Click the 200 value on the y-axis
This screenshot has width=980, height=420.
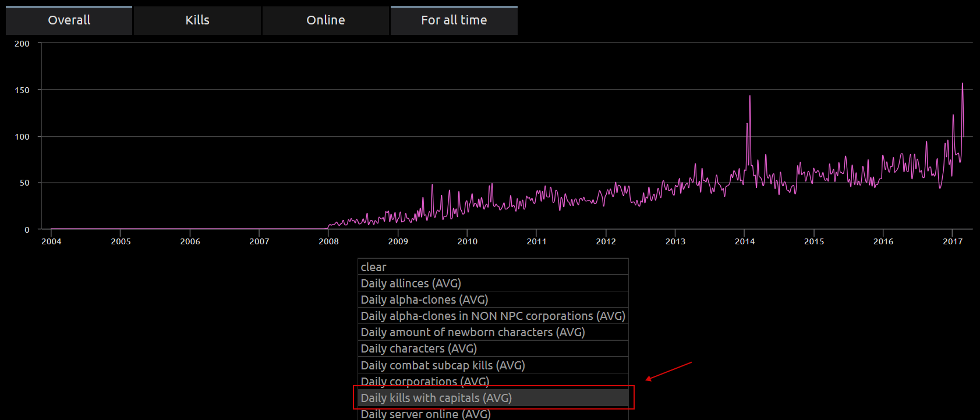pos(22,44)
